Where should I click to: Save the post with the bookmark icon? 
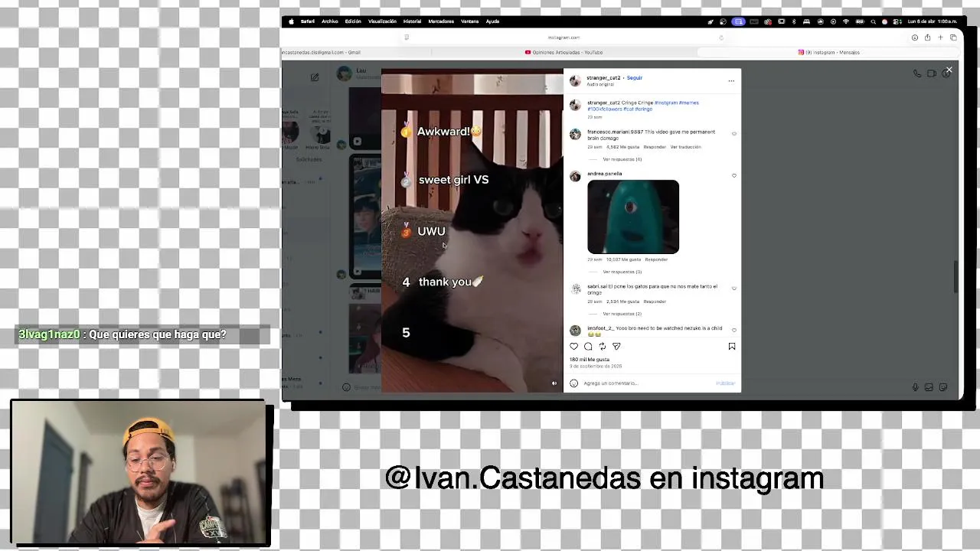coord(732,347)
